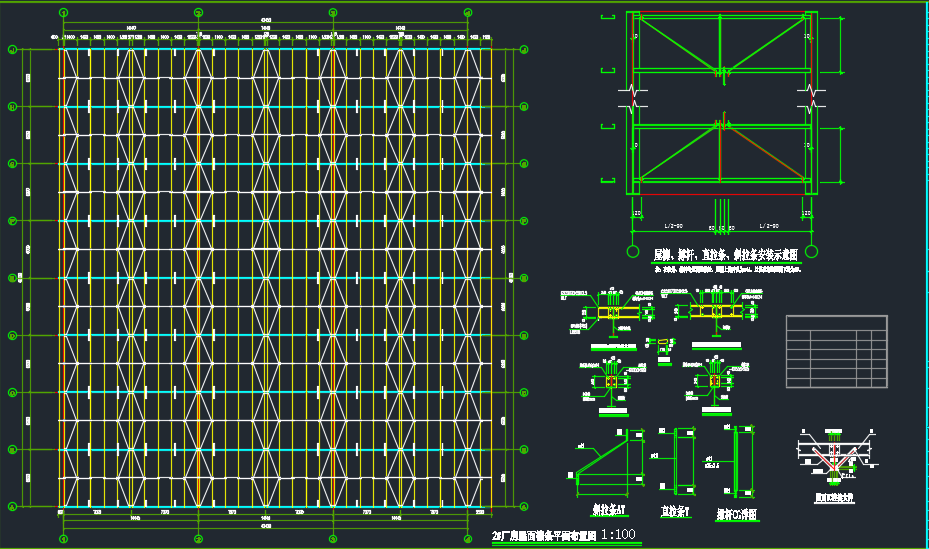Image resolution: width=929 pixels, height=549 pixels.
Task: Click the diagonal tie rod triangle drawing
Action: (x=606, y=461)
